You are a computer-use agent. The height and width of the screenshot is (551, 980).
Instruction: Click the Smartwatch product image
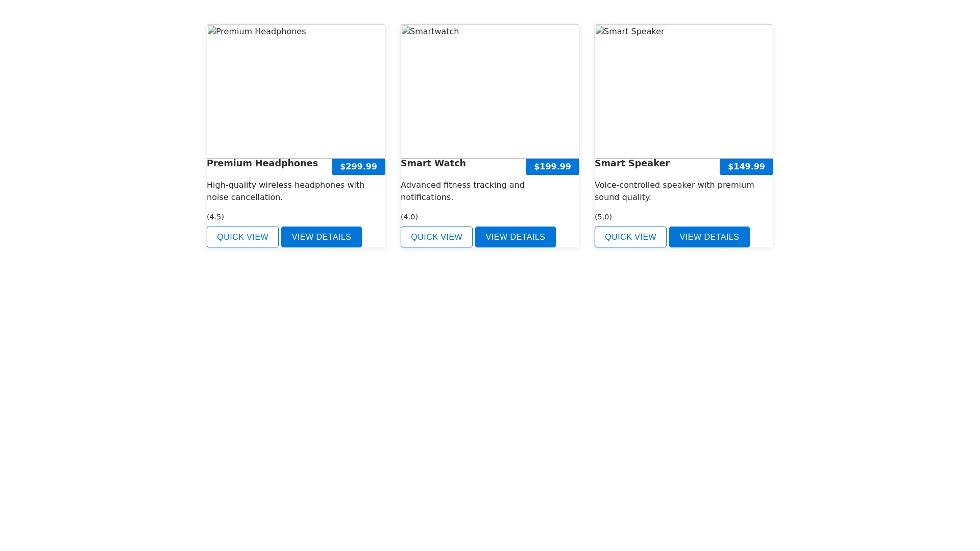pyautogui.click(x=489, y=91)
